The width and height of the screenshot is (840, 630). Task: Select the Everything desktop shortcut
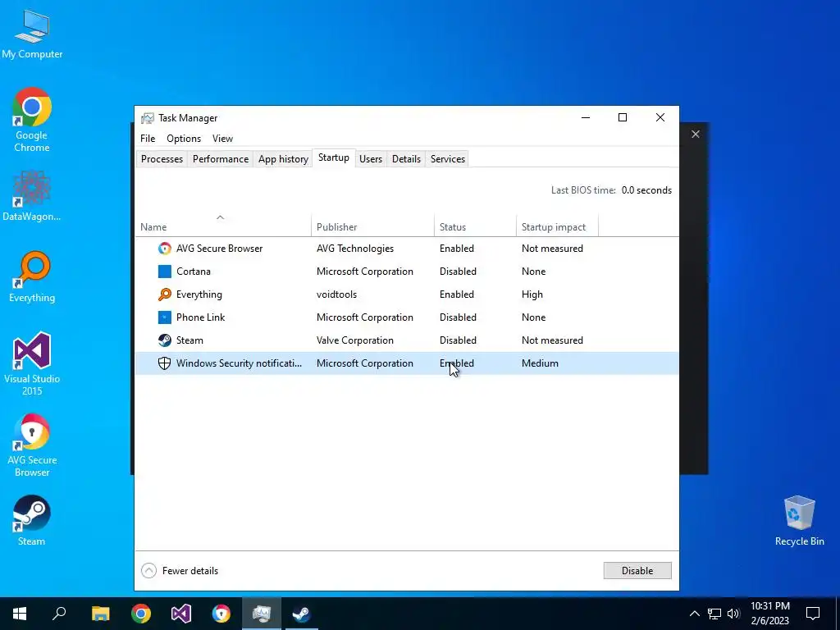pos(32,277)
